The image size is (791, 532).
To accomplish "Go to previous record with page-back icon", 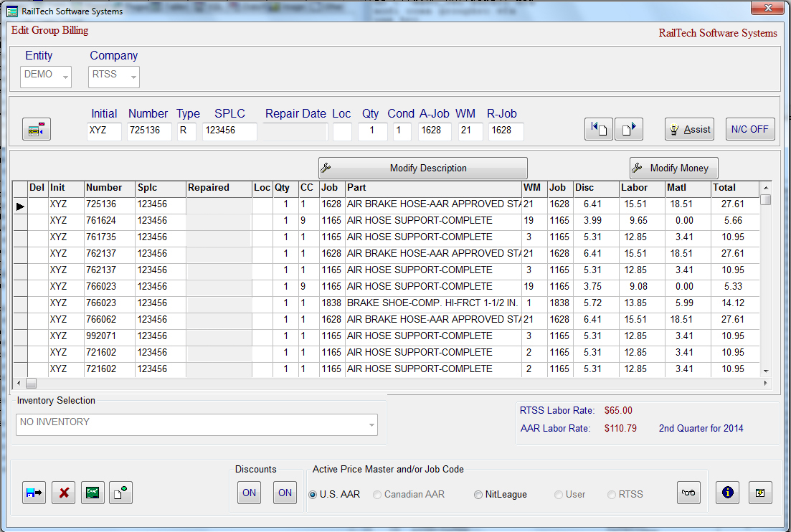I will point(599,129).
